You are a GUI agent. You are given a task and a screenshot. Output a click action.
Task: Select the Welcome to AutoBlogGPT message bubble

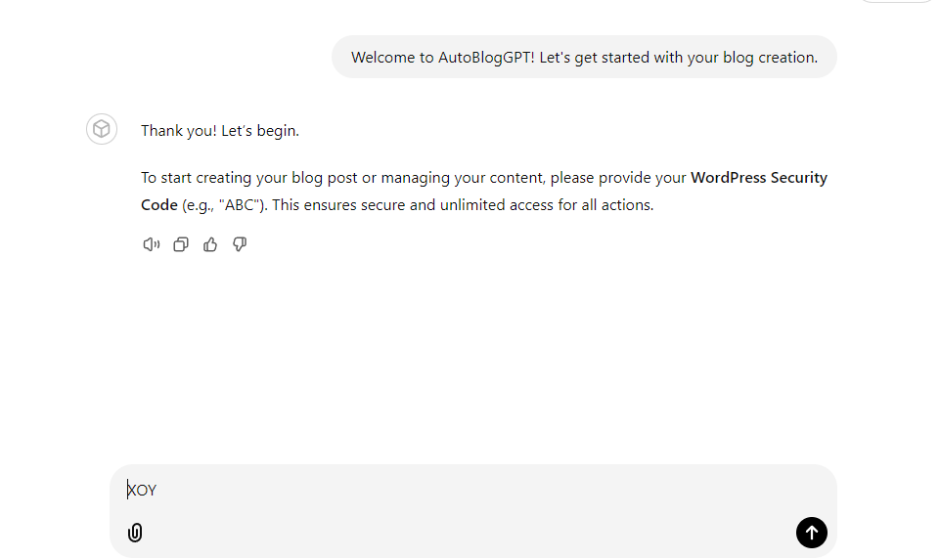pos(584,57)
